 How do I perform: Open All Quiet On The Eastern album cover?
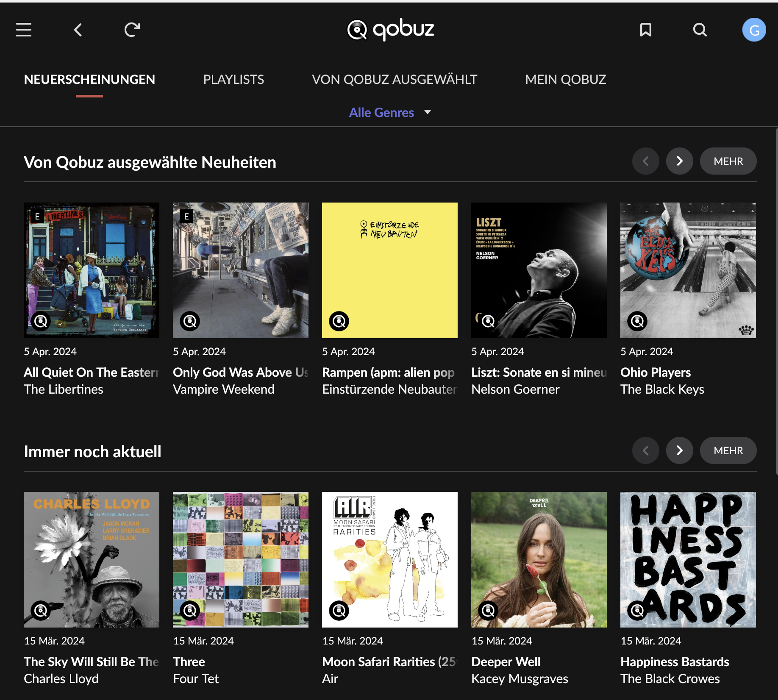pos(92,270)
